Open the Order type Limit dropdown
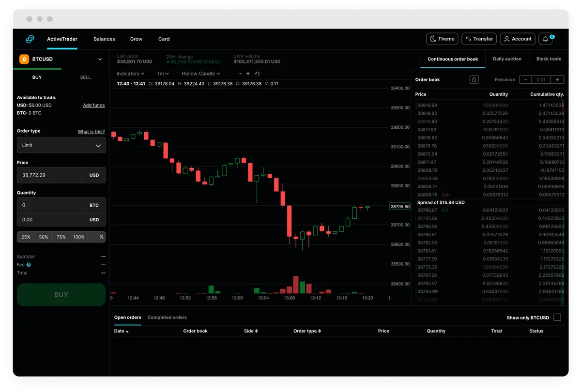 coord(61,145)
